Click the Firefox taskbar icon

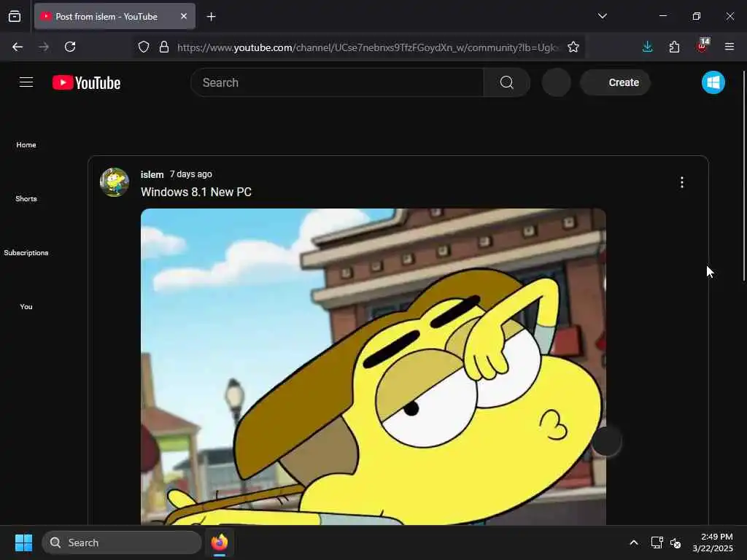220,542
